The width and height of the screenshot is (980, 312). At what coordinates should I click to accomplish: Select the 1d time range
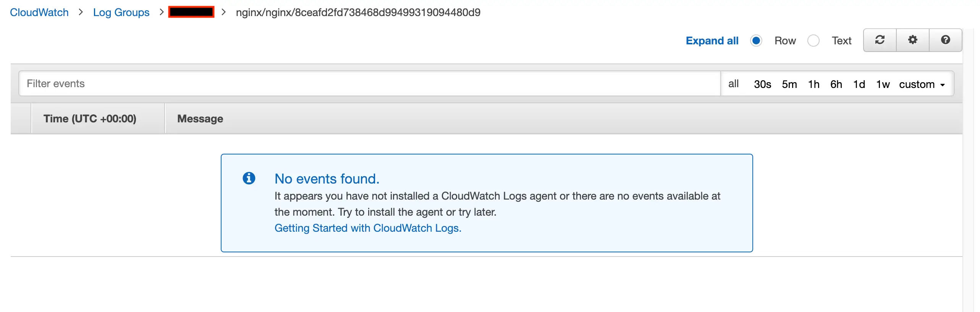(x=859, y=84)
